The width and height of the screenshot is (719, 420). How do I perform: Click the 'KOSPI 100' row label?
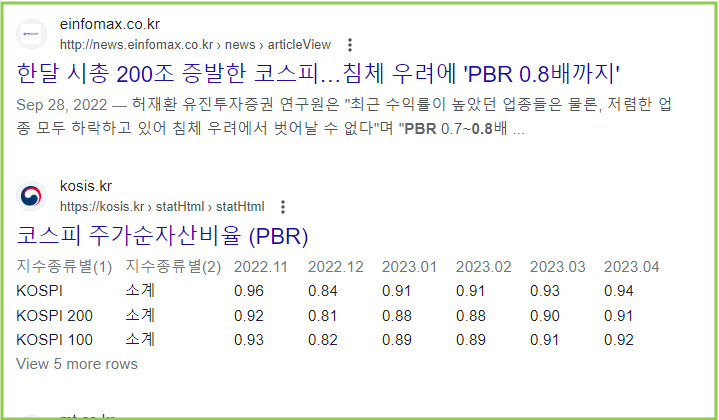coord(55,340)
